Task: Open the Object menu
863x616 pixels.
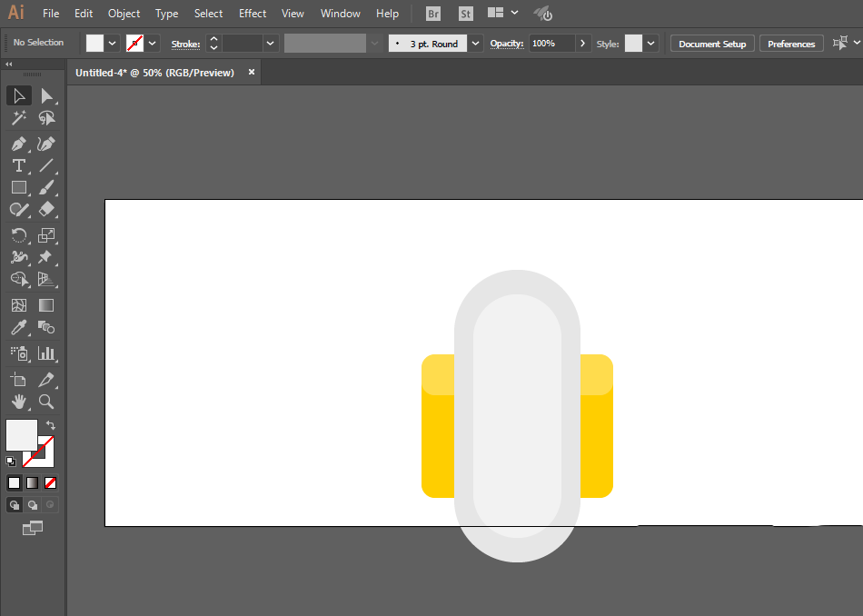Action: pos(124,14)
